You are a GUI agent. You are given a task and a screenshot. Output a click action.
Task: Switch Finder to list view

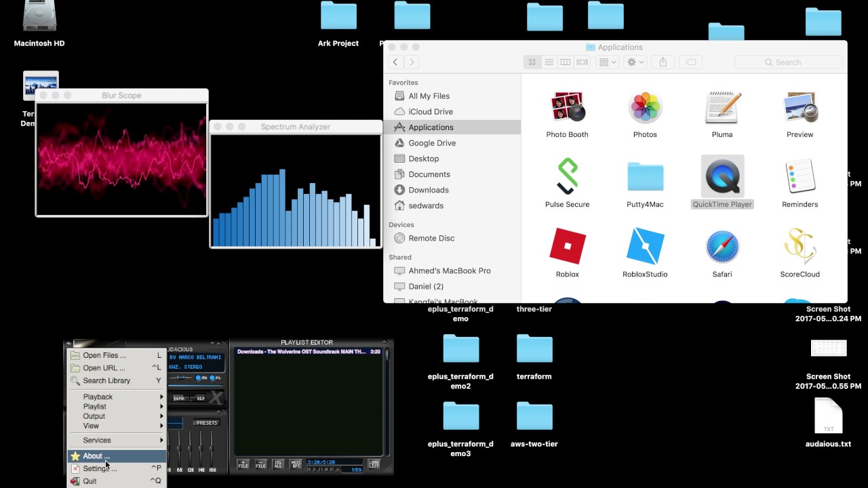pos(549,62)
